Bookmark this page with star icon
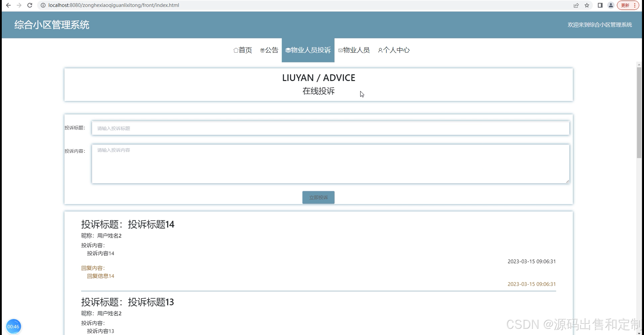Screen dimensions: 644x335 coord(587,5)
